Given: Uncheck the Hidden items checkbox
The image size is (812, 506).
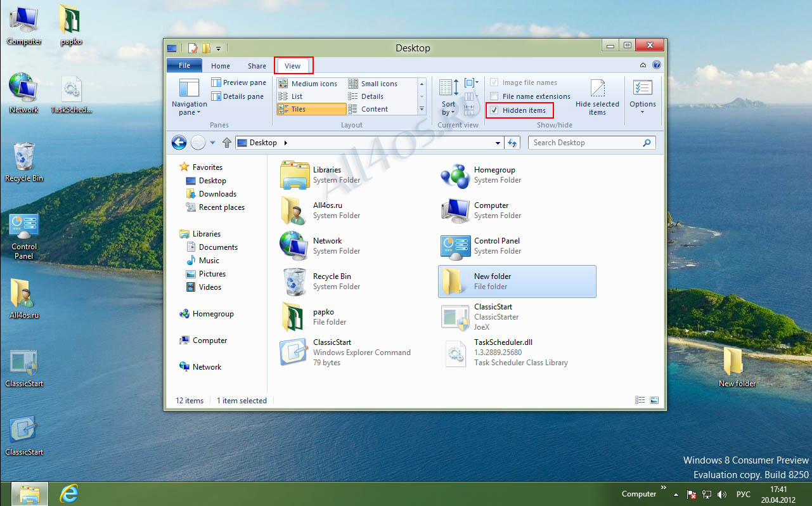Looking at the screenshot, I should [x=494, y=110].
